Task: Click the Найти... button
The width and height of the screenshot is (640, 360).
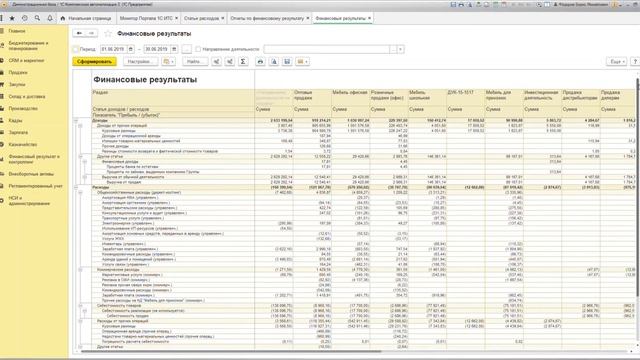Action: 195,62
